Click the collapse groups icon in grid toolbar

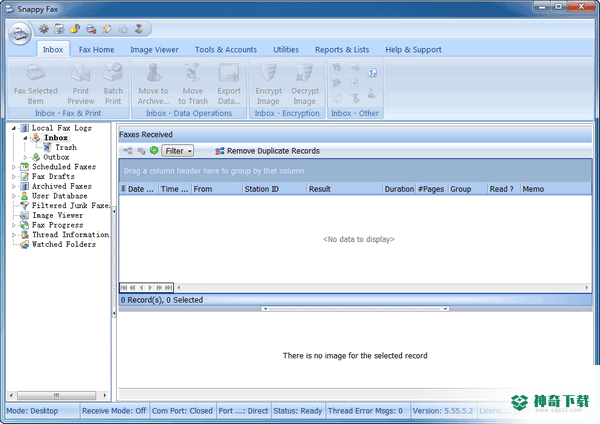(x=142, y=151)
